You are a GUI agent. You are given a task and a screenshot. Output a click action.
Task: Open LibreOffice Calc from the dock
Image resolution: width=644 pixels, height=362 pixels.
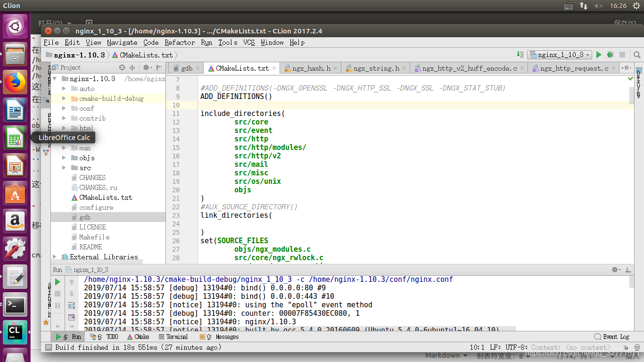(15, 138)
